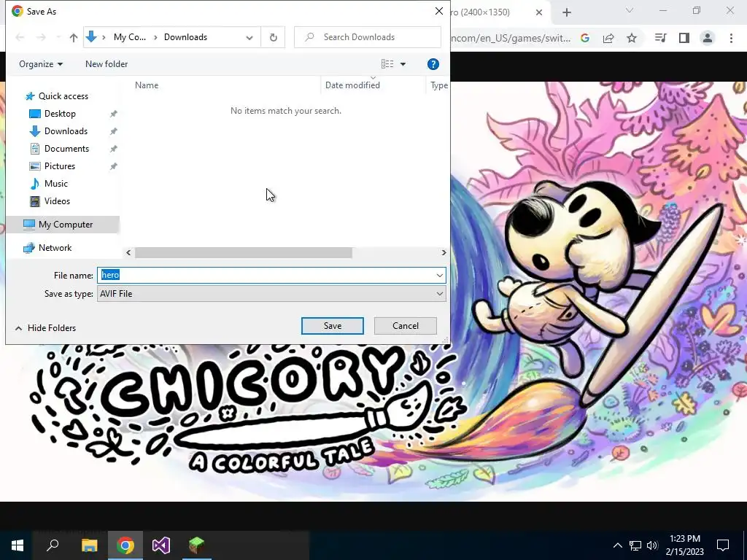This screenshot has width=747, height=560.
Task: Create a New folder
Action: (x=107, y=64)
